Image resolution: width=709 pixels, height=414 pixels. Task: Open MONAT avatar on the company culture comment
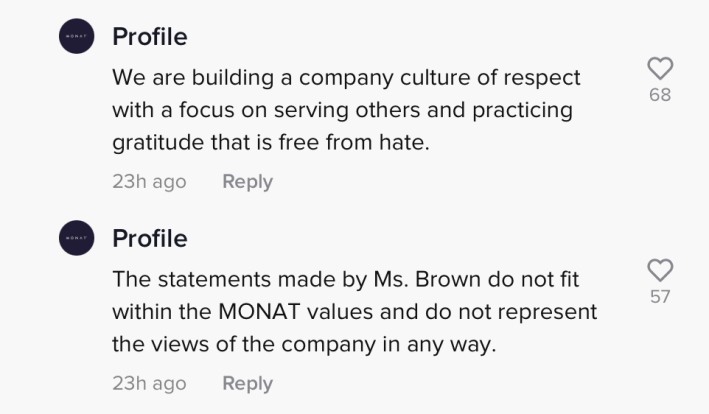(77, 37)
